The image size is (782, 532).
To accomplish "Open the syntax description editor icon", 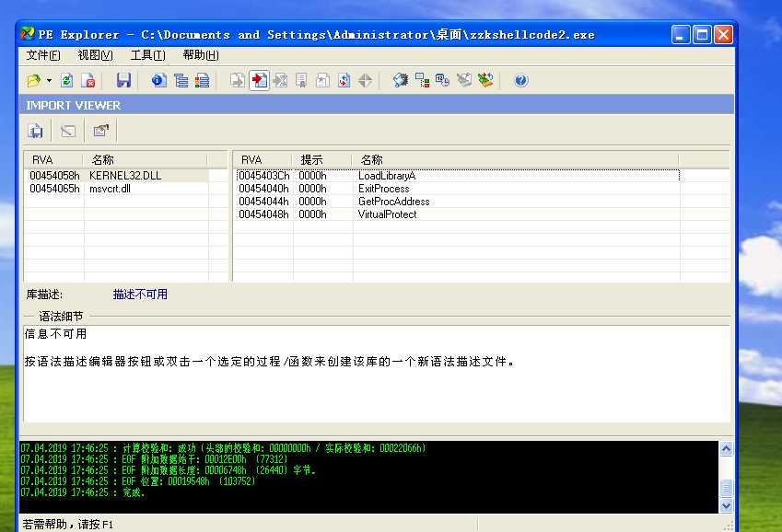I will (100, 131).
